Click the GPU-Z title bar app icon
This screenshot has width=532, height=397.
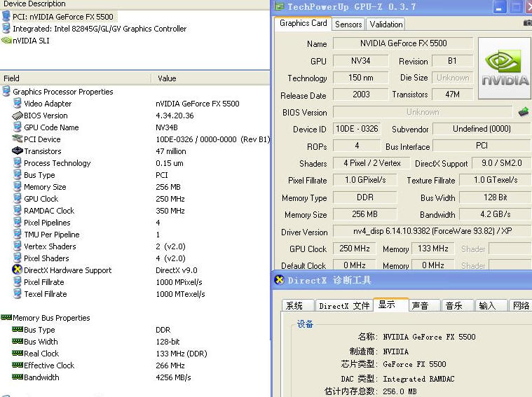pos(280,6)
